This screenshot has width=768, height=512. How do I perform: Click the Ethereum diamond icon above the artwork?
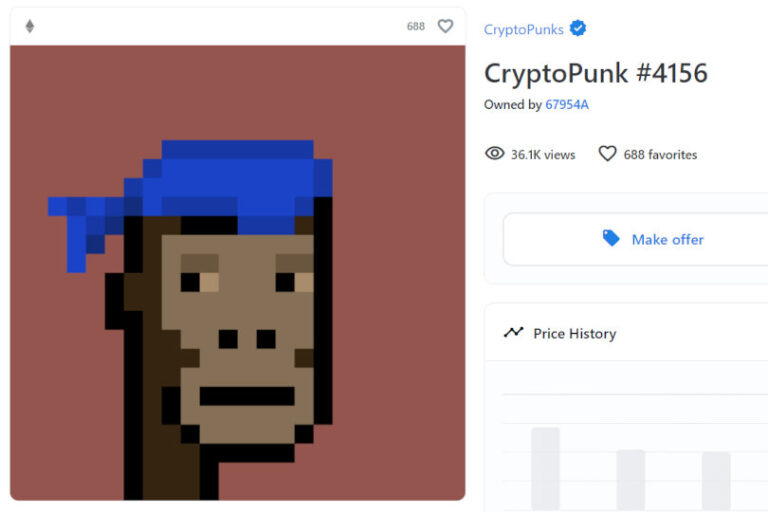(30, 26)
